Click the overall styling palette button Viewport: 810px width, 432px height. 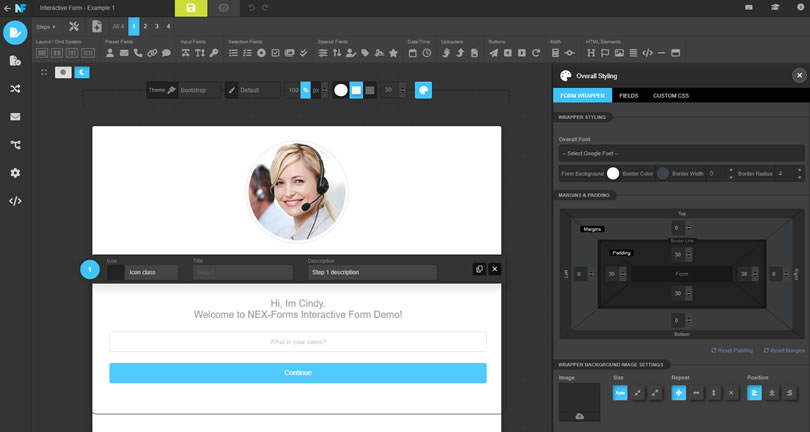tap(423, 90)
